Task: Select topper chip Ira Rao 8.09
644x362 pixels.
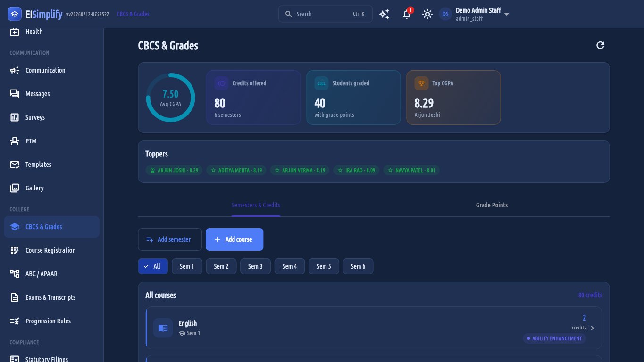Action: pyautogui.click(x=357, y=170)
